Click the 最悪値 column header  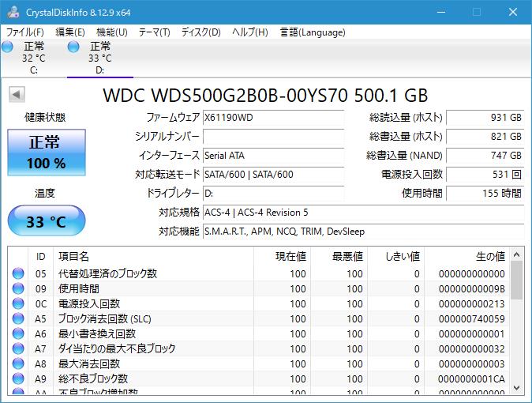tap(339, 256)
